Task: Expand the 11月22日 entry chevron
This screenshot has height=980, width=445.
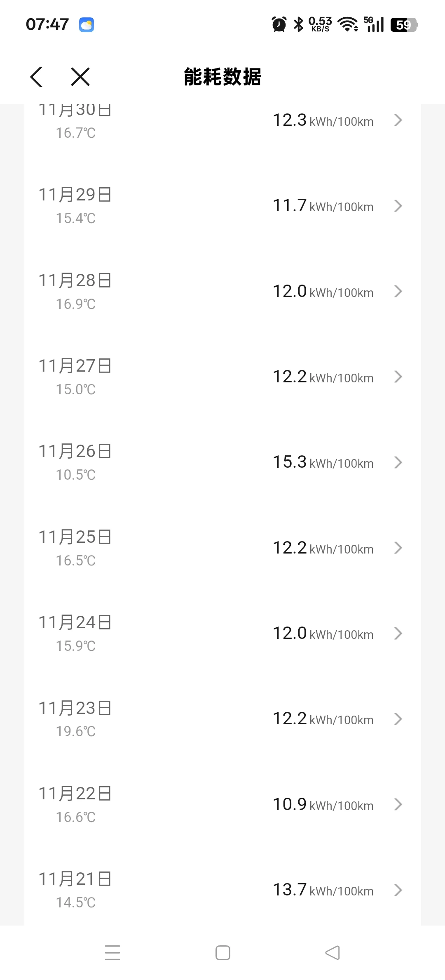Action: (398, 804)
